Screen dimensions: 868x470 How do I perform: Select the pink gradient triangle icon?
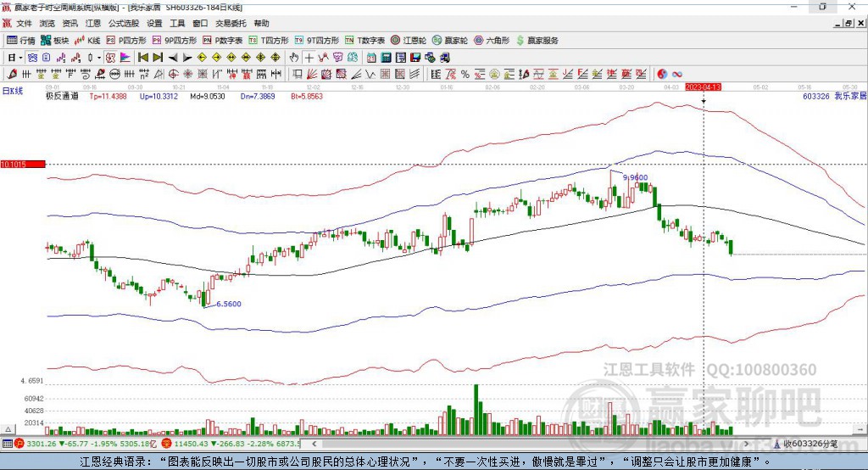[125, 58]
